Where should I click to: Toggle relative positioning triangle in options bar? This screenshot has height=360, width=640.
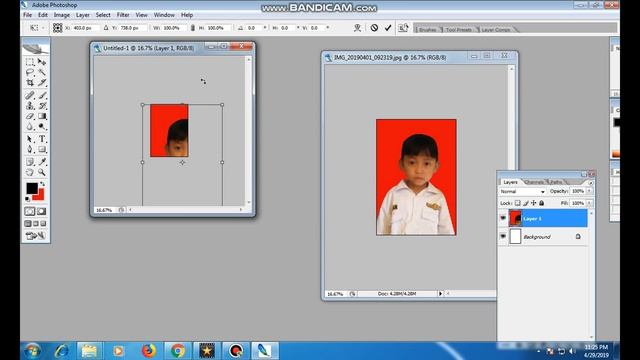106,28
